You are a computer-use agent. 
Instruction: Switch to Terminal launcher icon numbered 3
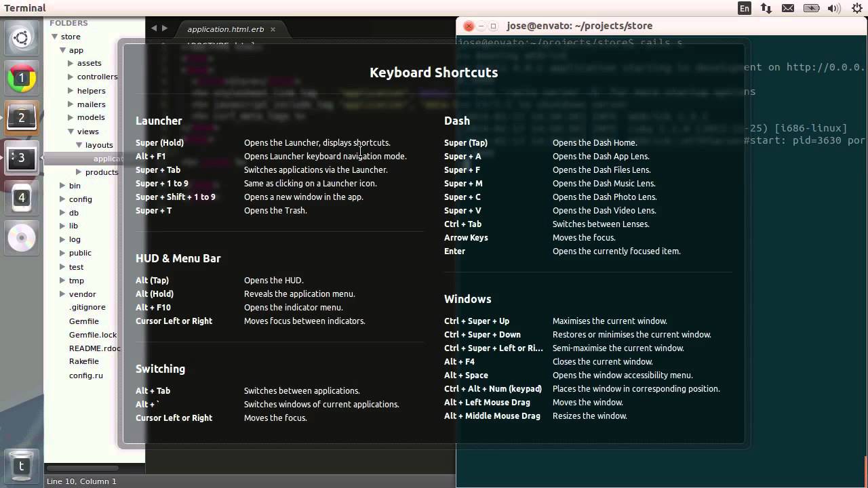coord(21,158)
